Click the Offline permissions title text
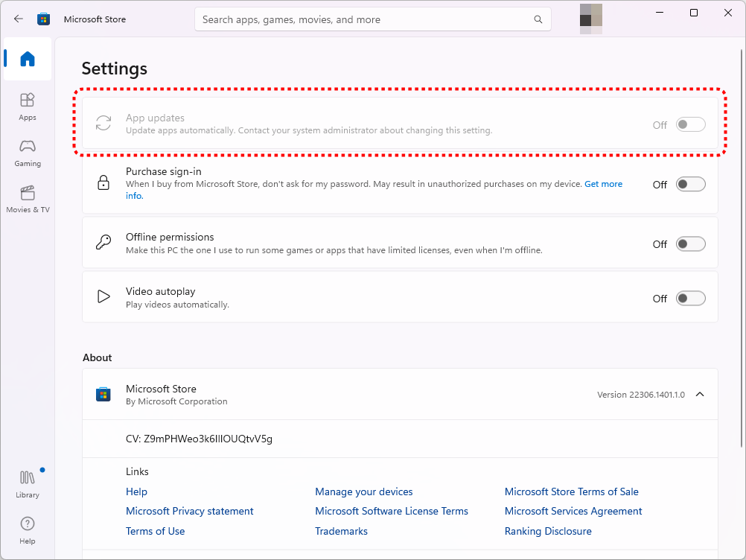The image size is (746, 560). coord(170,237)
